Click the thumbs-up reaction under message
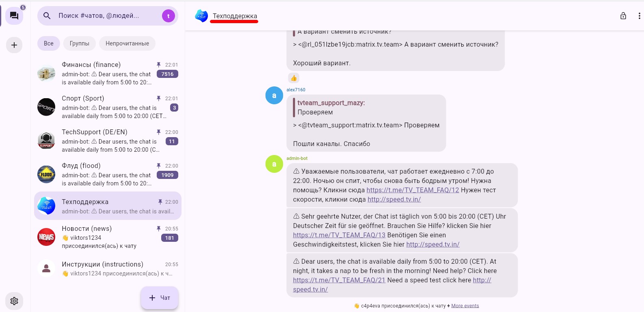644x312 pixels. pyautogui.click(x=294, y=78)
